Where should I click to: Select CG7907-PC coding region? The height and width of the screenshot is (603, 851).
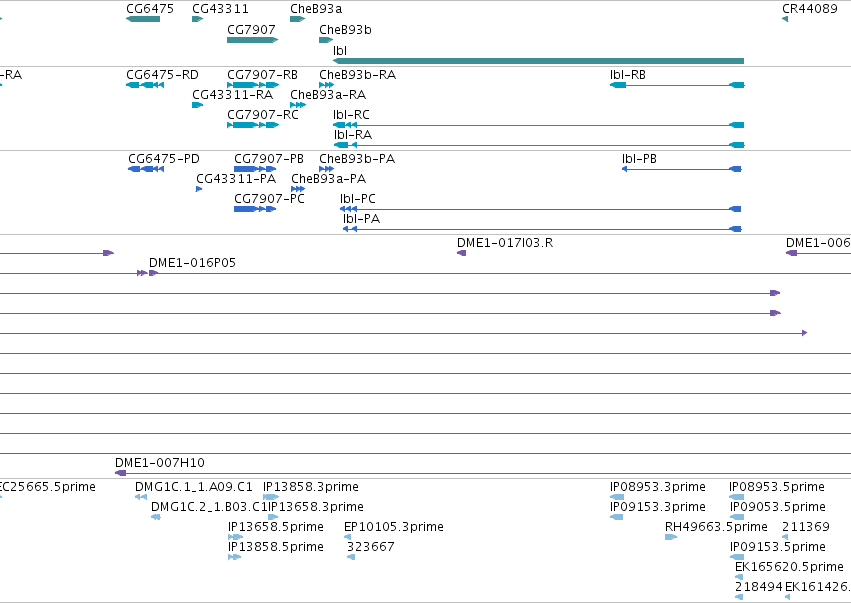tap(255, 209)
